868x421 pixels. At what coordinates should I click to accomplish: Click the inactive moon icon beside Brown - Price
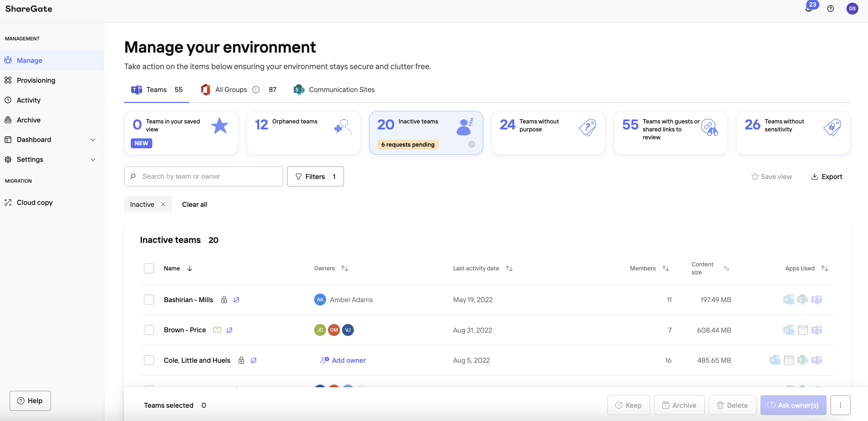229,330
